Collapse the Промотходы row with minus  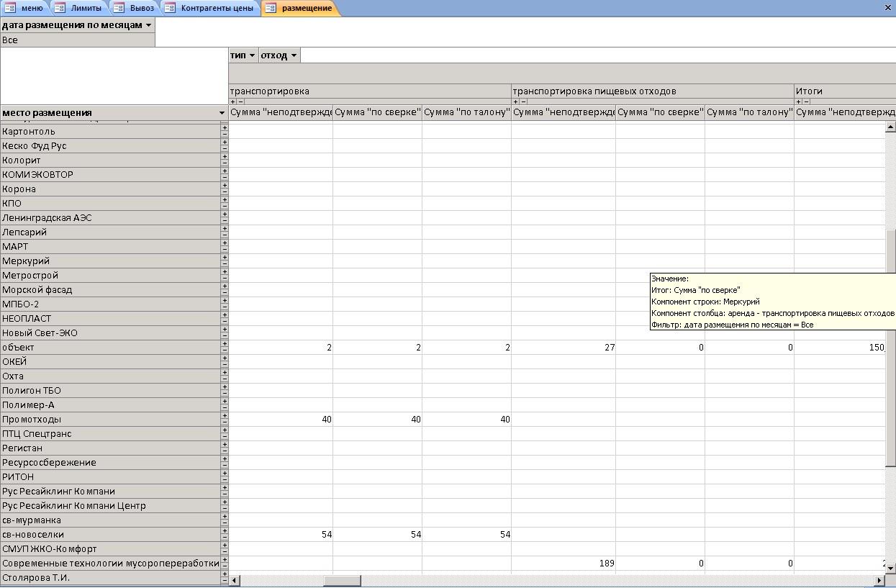[x=225, y=422]
